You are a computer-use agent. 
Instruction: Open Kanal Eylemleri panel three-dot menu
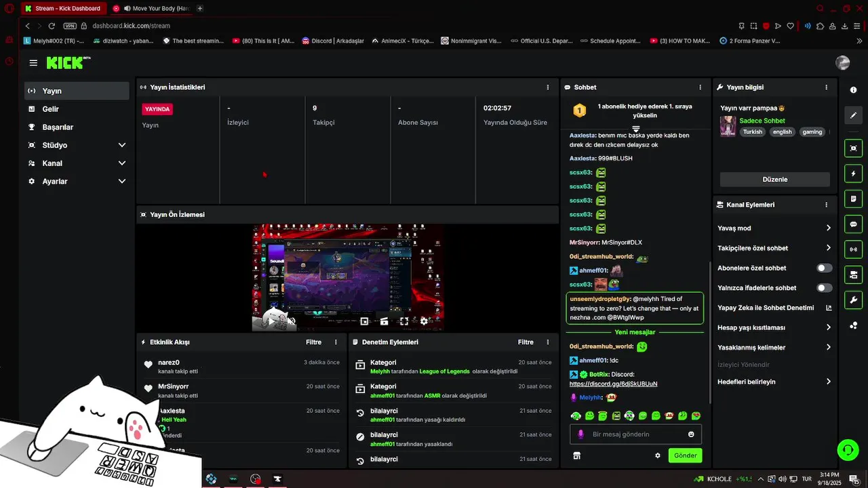[x=826, y=205]
